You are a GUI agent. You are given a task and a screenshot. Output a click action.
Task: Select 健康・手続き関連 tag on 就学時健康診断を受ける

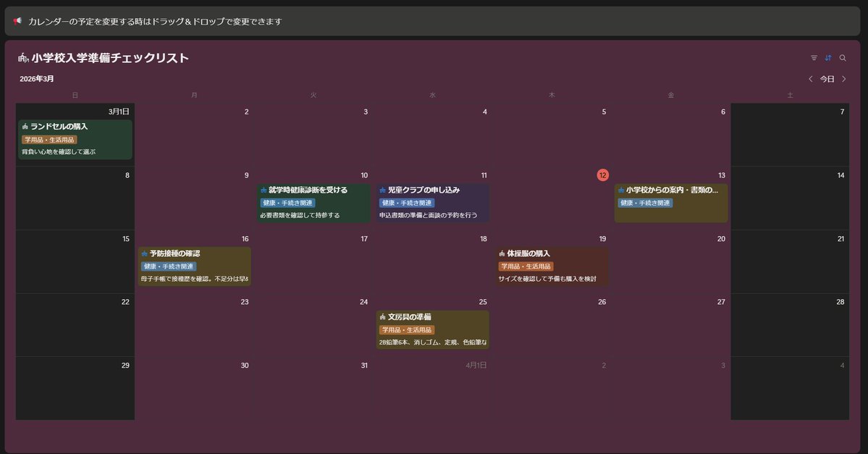pos(287,203)
